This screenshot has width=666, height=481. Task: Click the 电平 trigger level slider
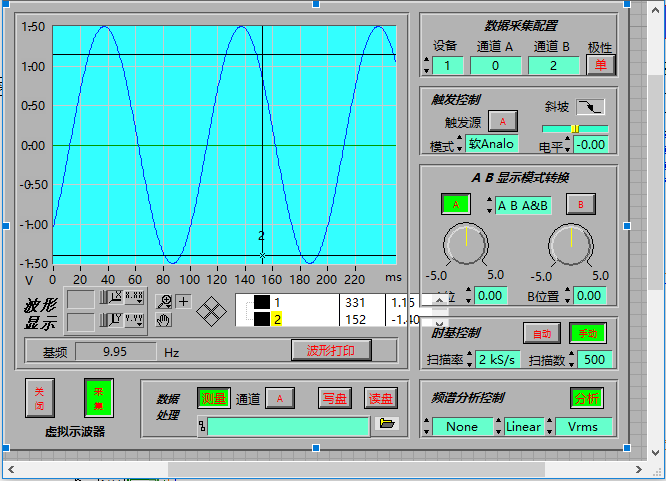click(x=575, y=129)
